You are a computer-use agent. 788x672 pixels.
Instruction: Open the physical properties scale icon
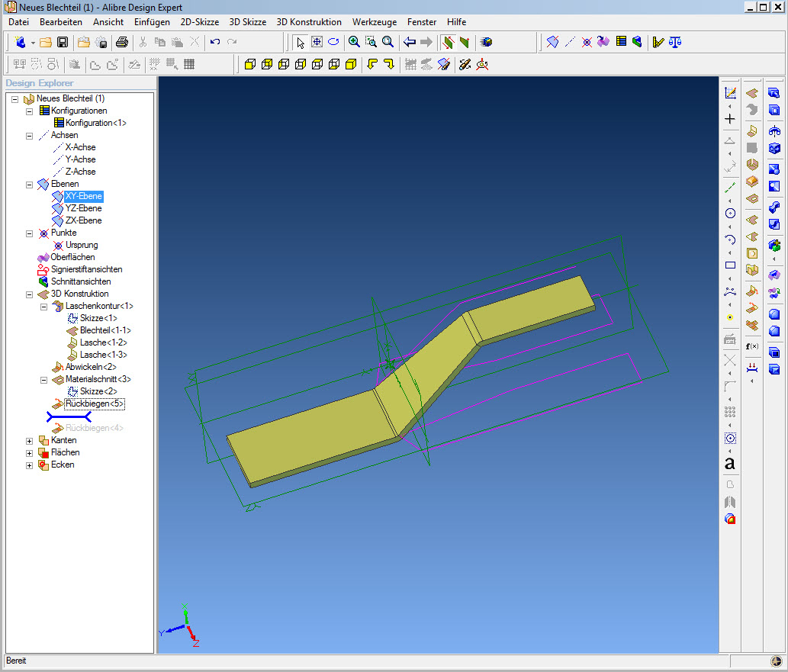675,42
